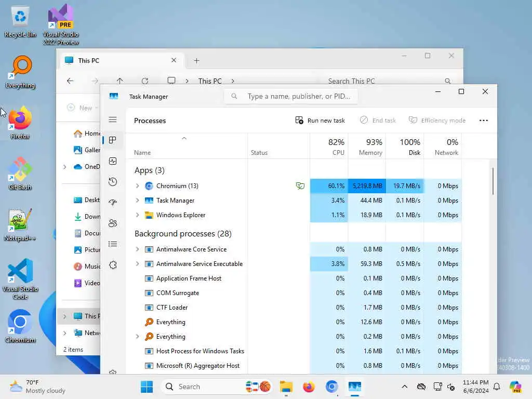Click the taskbar Search box
This screenshot has height=399, width=532.
[x=217, y=387]
